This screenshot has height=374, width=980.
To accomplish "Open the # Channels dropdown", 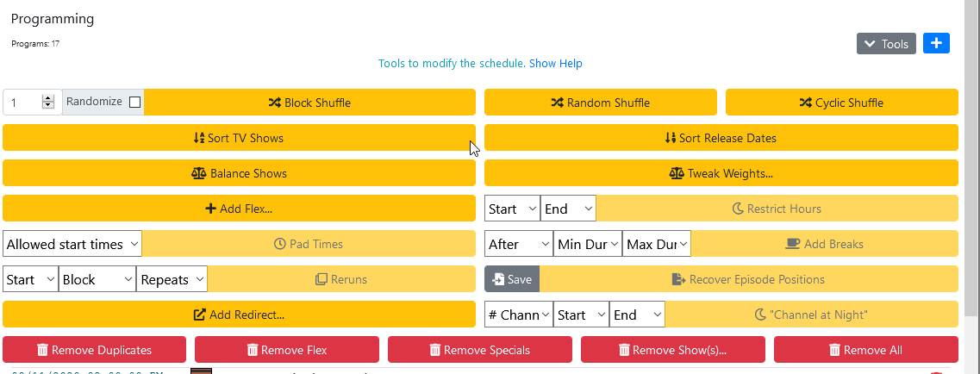I will [519, 315].
